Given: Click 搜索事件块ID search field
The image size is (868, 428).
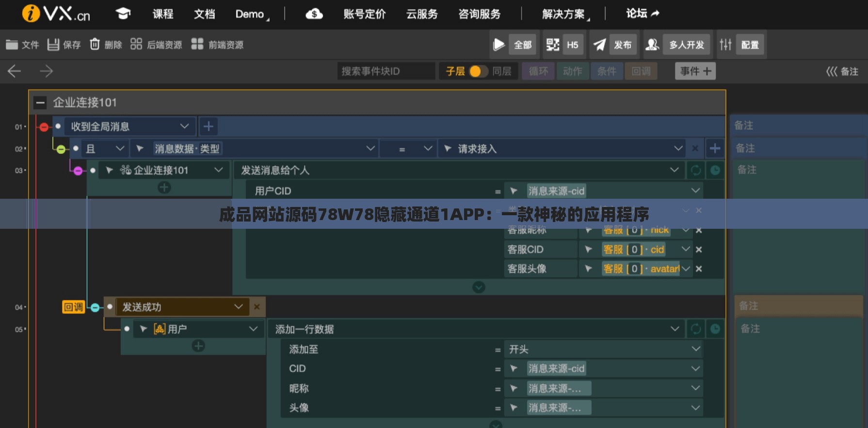Looking at the screenshot, I should (386, 71).
